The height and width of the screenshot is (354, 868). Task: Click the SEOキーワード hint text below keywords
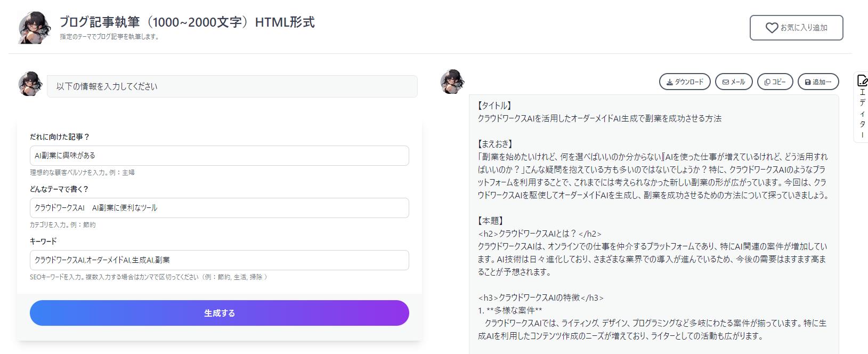(149, 277)
